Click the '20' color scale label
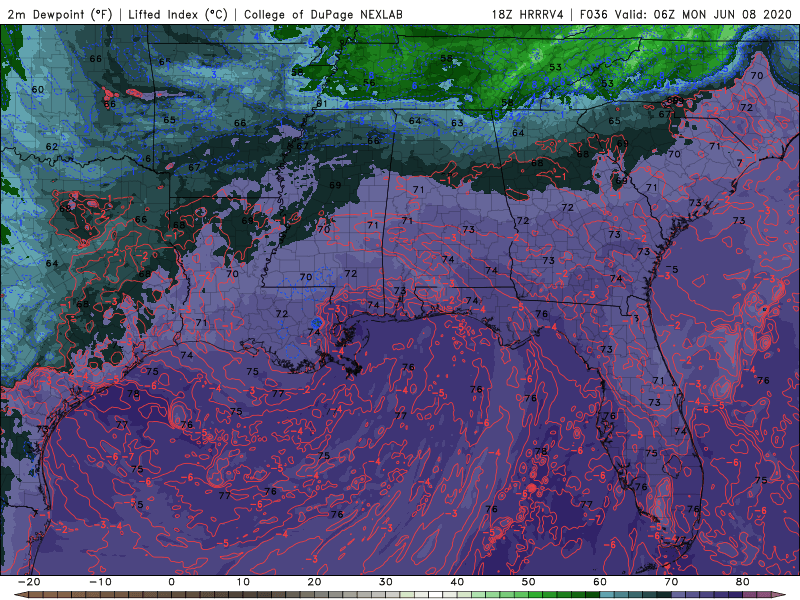The height and width of the screenshot is (600, 800). pyautogui.click(x=314, y=582)
